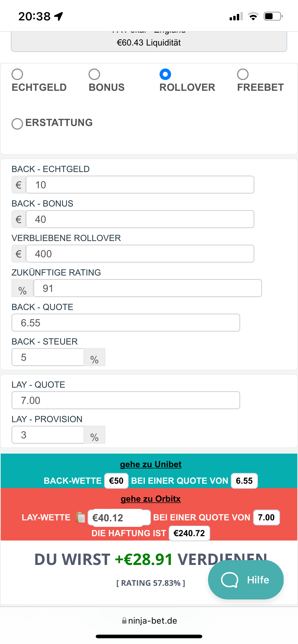Choose the FREEBET radio button
This screenshot has width=298, height=644.
[243, 74]
